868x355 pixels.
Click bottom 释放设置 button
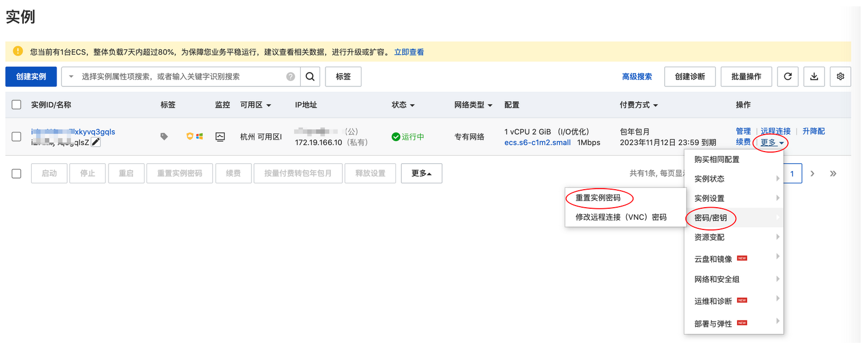point(370,173)
